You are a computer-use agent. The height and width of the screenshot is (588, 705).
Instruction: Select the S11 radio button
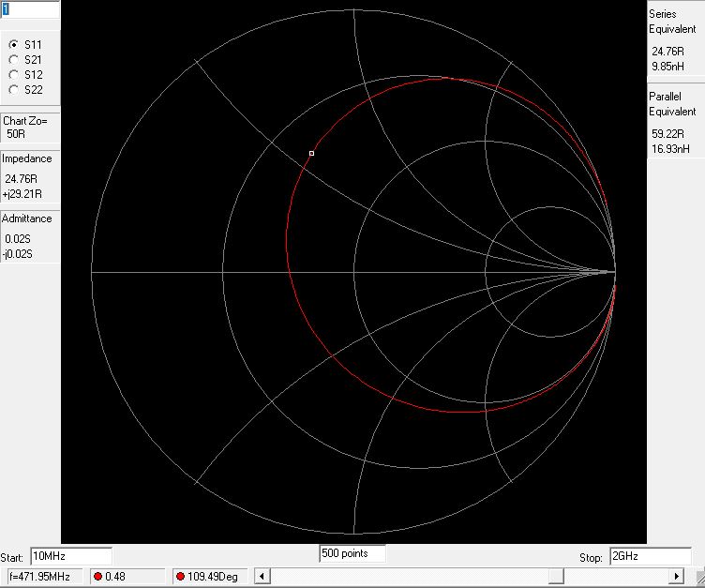[14, 44]
